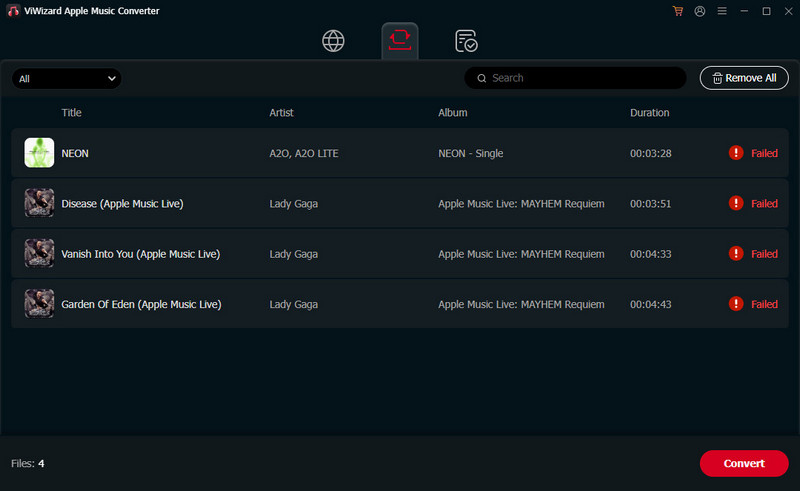Click the Duration column header

[649, 112]
